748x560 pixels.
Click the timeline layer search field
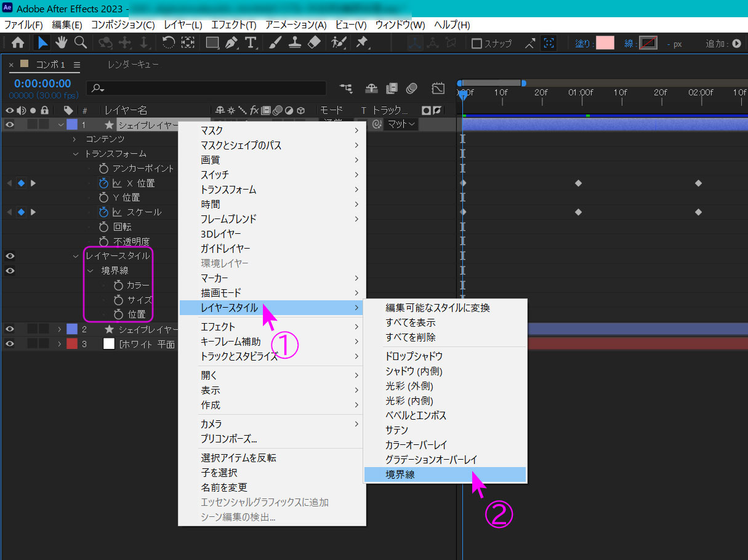[x=206, y=89]
